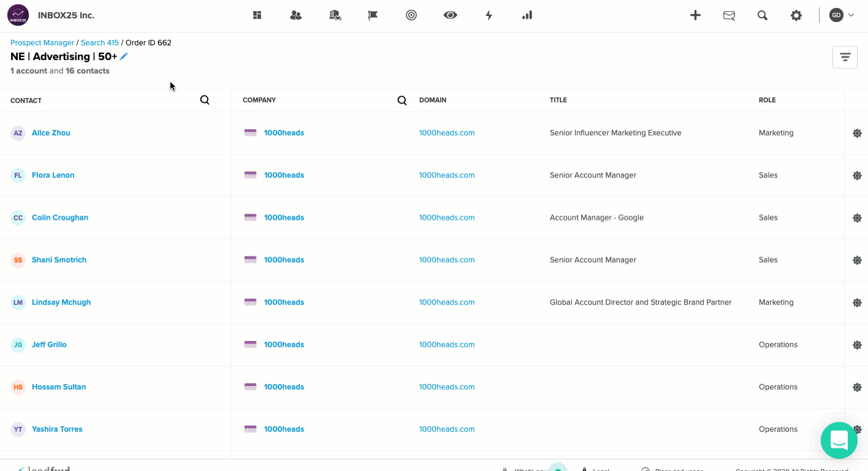The image size is (868, 471).
Task: Go to Prospect Manager breadcrumb
Action: tap(42, 43)
